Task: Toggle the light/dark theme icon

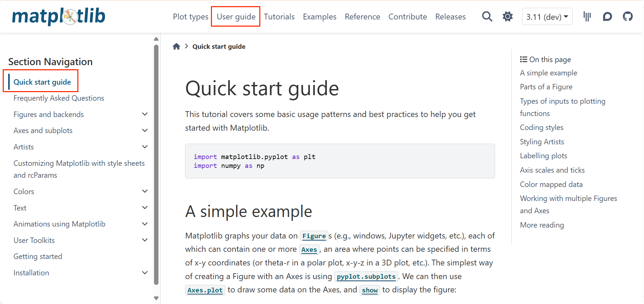Action: tap(508, 16)
